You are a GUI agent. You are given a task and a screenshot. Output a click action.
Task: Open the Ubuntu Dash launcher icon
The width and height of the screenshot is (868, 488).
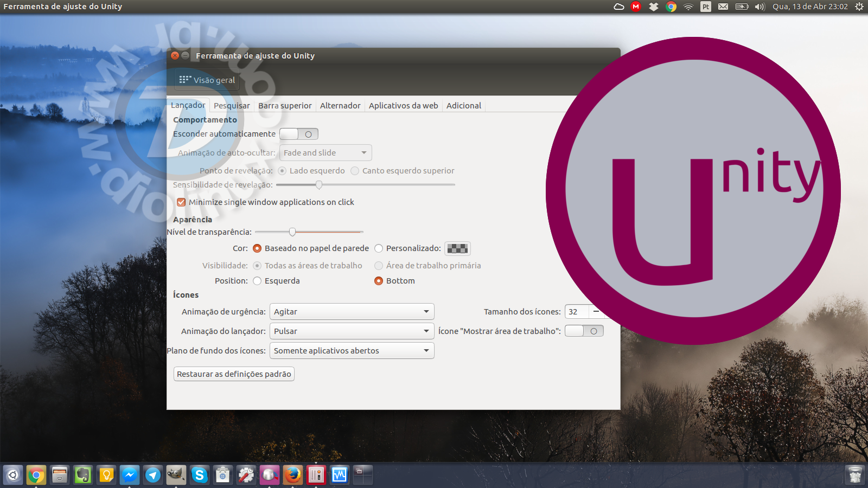13,476
